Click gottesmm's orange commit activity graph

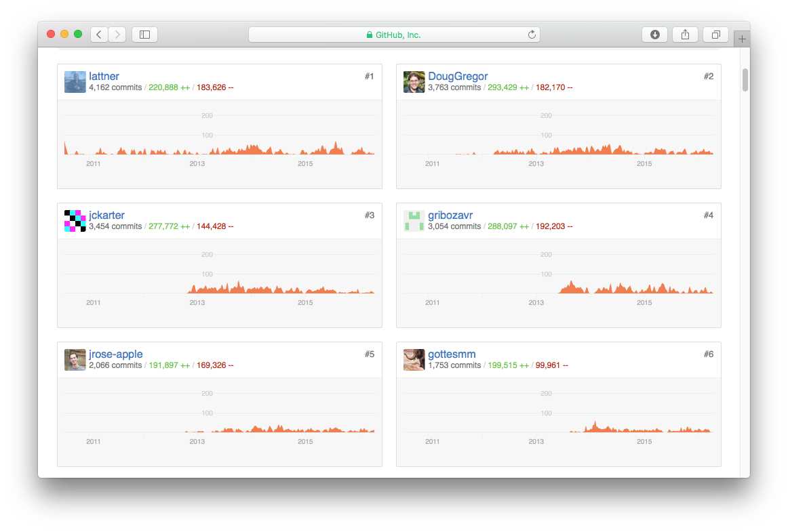point(642,427)
